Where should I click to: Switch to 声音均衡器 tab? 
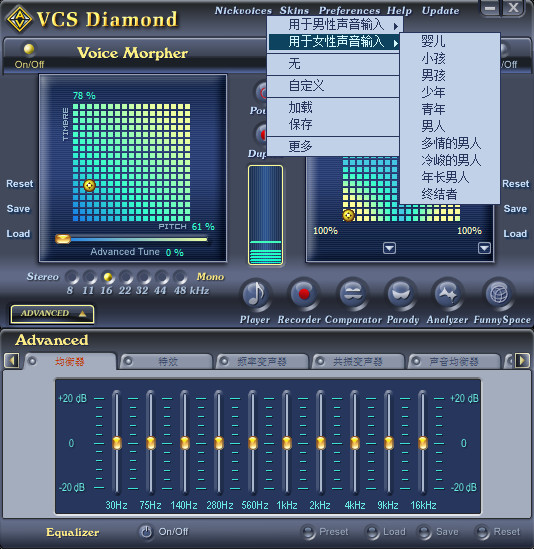click(x=454, y=361)
